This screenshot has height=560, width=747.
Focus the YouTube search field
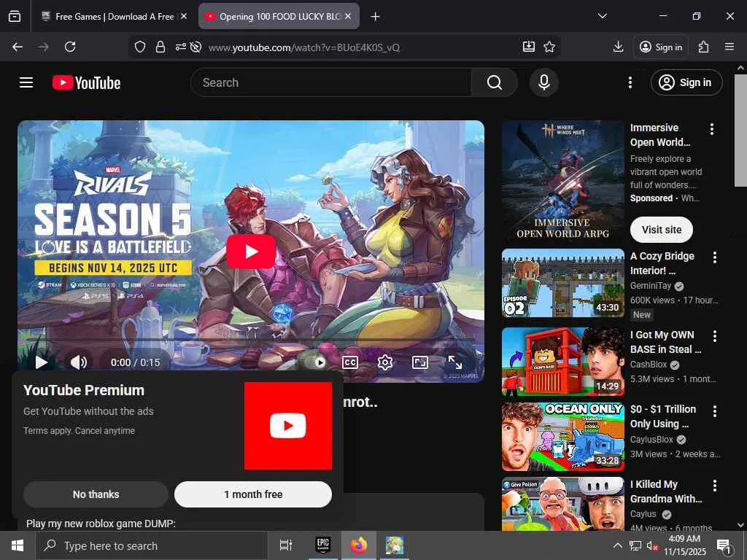(330, 82)
